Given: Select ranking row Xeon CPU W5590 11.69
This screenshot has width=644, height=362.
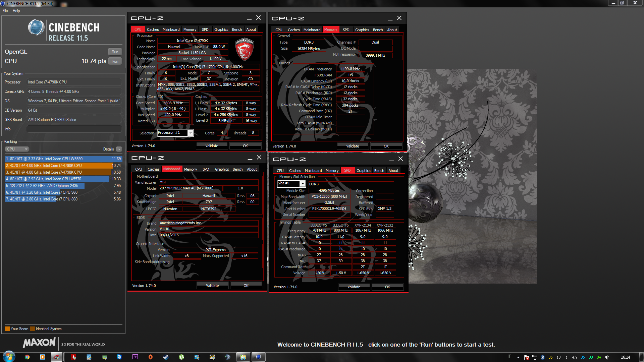Looking at the screenshot, I should [63, 159].
